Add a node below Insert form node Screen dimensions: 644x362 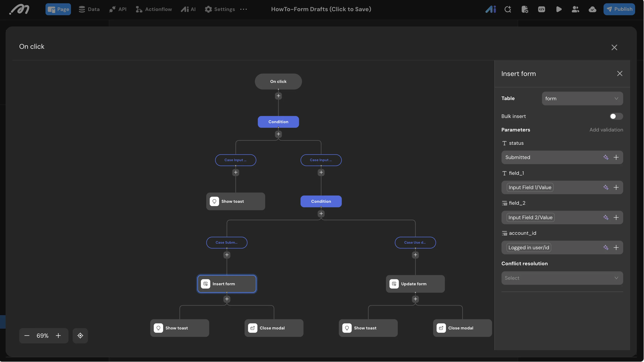[227, 299]
